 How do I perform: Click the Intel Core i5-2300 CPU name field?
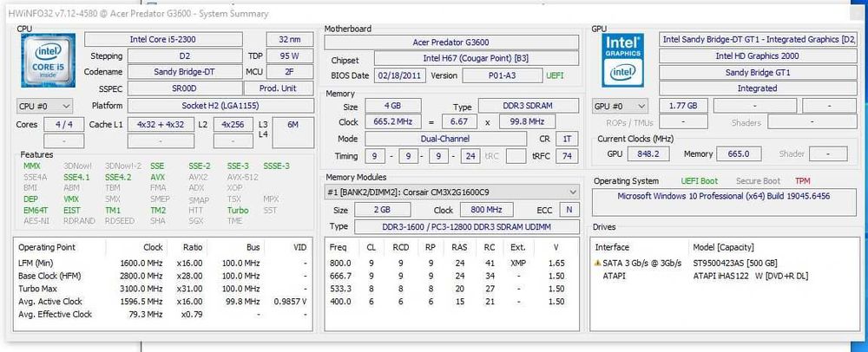[163, 39]
